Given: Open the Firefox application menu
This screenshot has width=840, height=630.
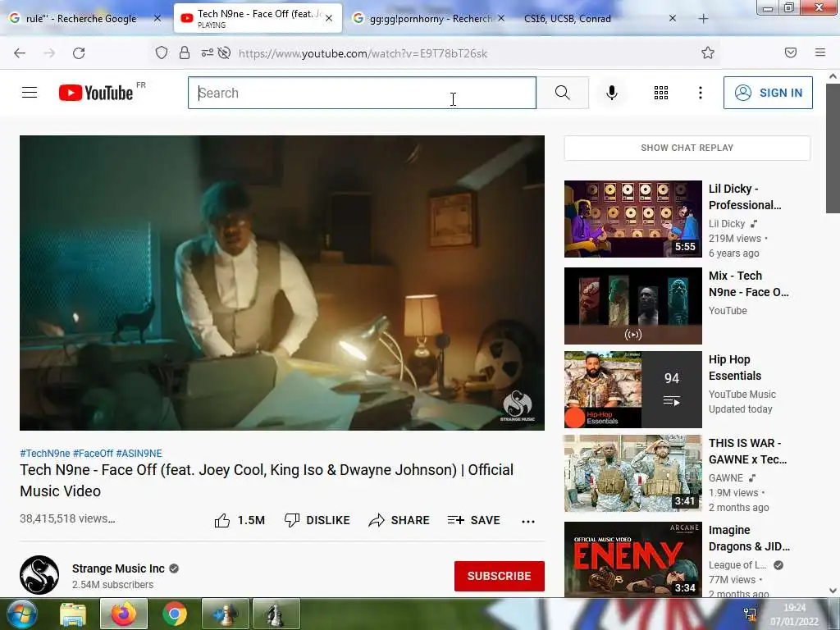Looking at the screenshot, I should pos(820,52).
